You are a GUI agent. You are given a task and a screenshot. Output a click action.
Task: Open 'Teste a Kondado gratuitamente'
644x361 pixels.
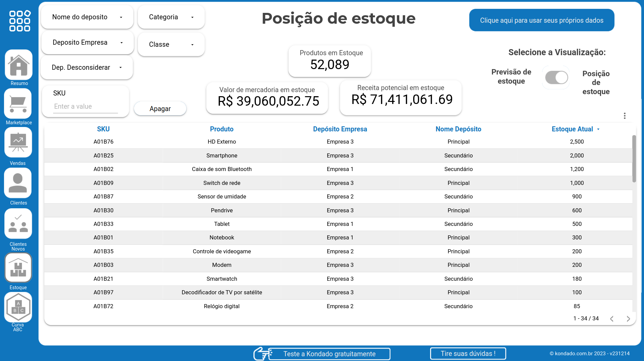pyautogui.click(x=329, y=354)
